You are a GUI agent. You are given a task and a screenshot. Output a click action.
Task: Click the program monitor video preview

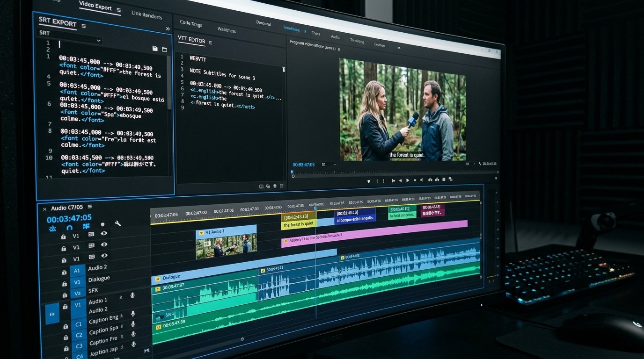point(402,109)
